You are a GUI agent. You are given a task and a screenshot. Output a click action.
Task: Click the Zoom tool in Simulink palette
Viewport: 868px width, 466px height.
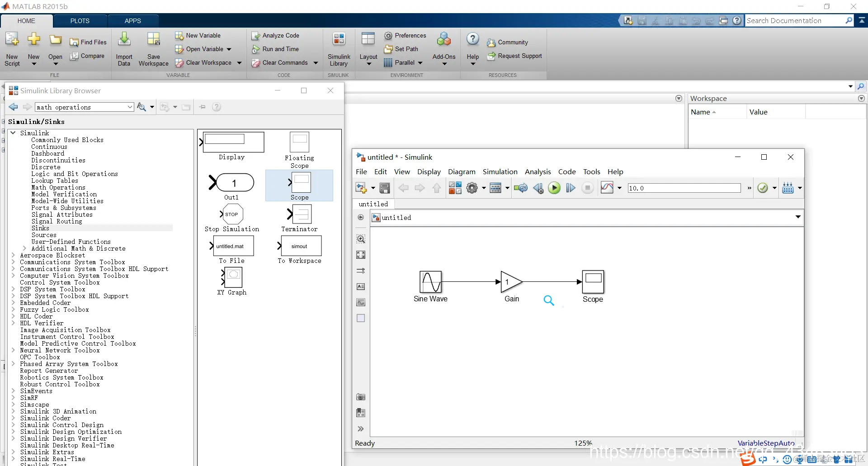[361, 239]
